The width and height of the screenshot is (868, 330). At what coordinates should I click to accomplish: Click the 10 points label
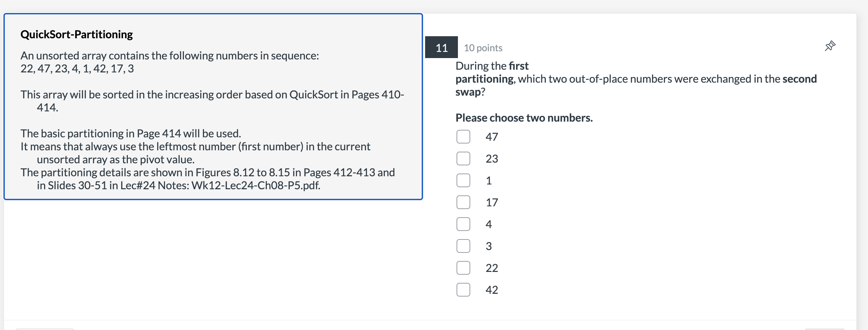483,48
